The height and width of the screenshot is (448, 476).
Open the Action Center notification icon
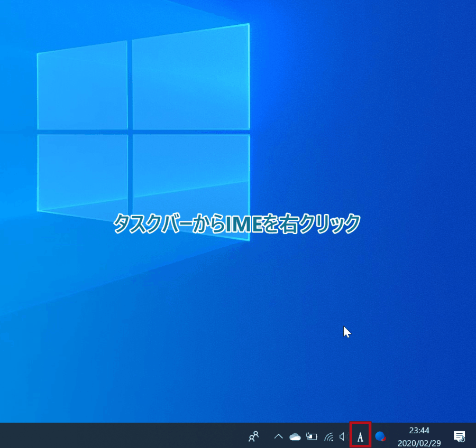coord(459,436)
